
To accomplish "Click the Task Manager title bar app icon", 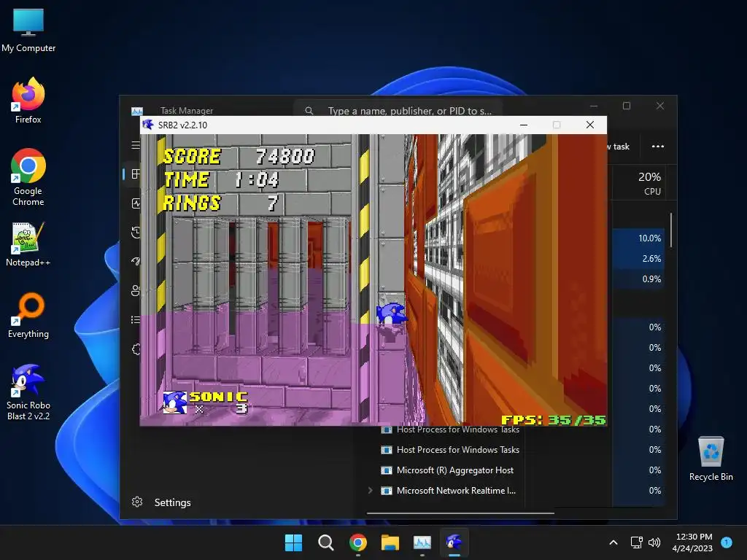I will coord(136,111).
